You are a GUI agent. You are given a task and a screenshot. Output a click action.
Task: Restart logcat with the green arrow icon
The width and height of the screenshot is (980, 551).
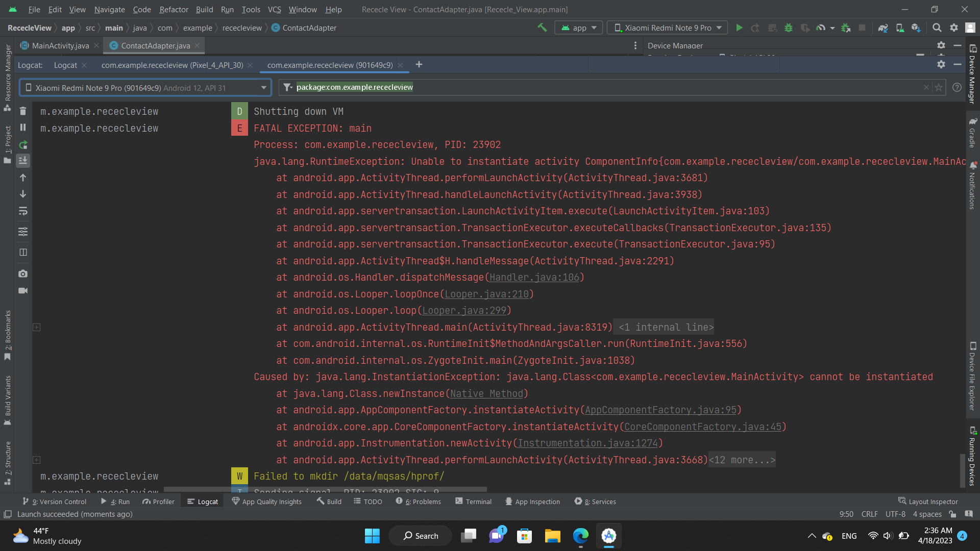click(x=23, y=144)
